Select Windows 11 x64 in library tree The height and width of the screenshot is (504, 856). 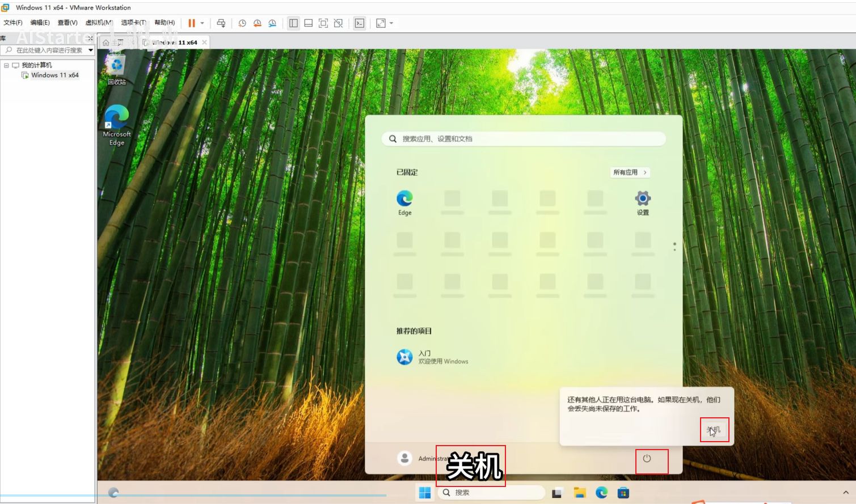(54, 75)
